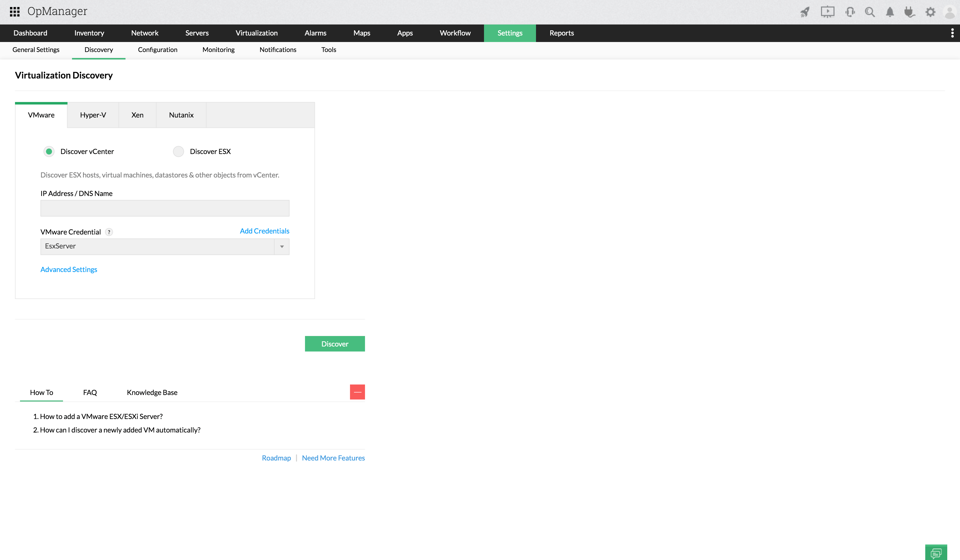Image resolution: width=960 pixels, height=560 pixels.
Task: Collapse help panel with red minus button
Action: pos(357,392)
